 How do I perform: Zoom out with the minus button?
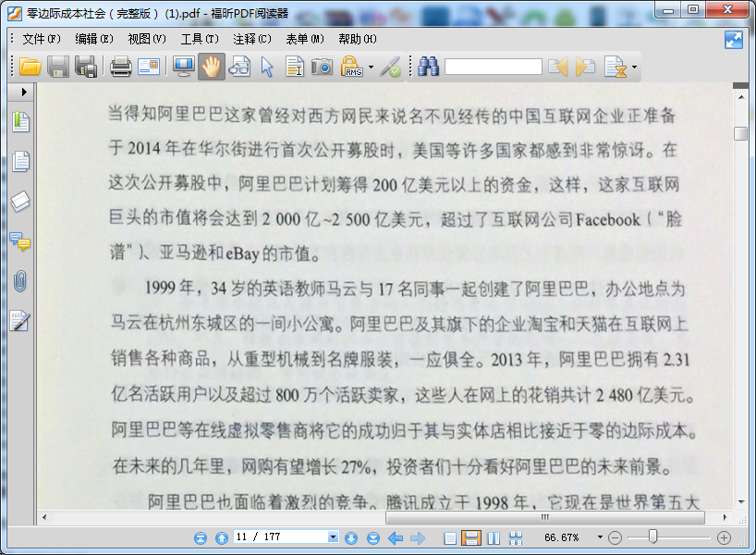pos(615,537)
